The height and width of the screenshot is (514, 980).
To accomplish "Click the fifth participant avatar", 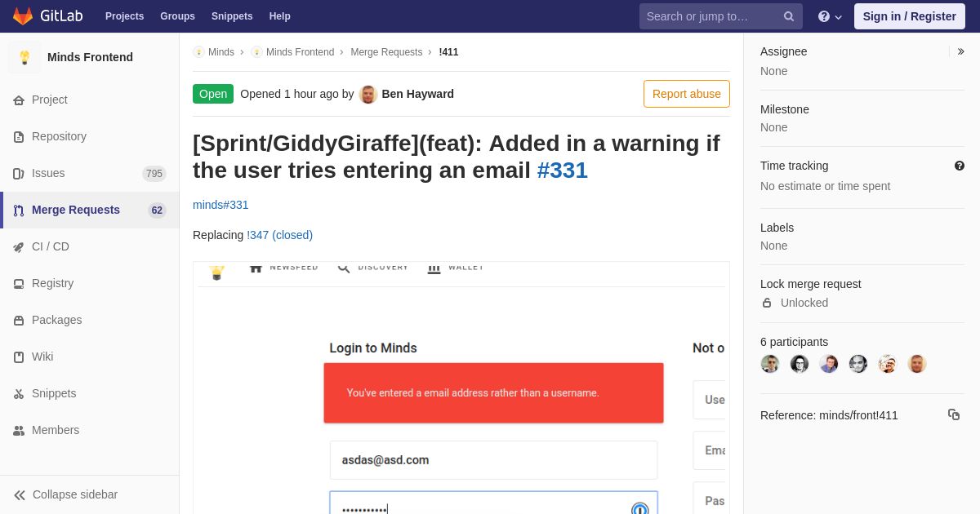I will [888, 364].
